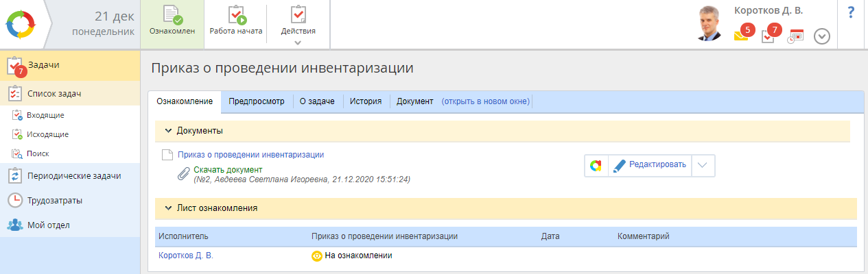Click the Входящие inbox icon
The image size is (868, 274).
click(18, 115)
